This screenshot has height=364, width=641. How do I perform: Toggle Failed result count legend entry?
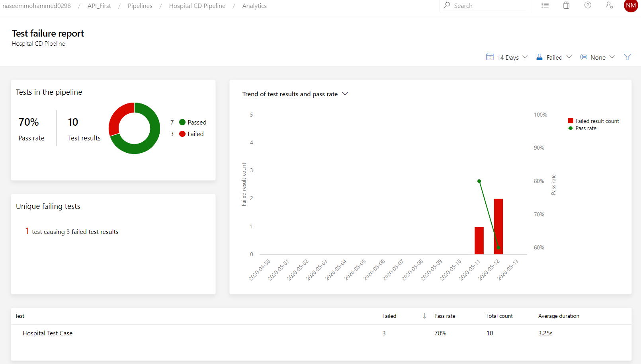593,121
